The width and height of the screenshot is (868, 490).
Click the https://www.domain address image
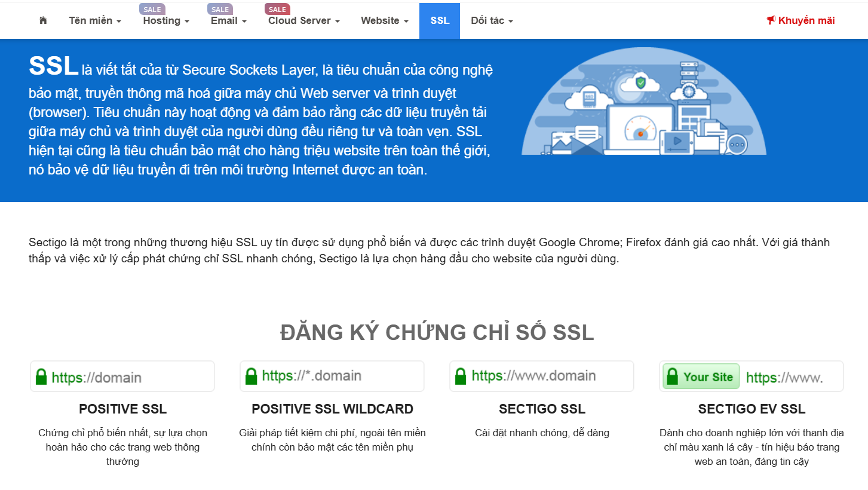click(542, 376)
